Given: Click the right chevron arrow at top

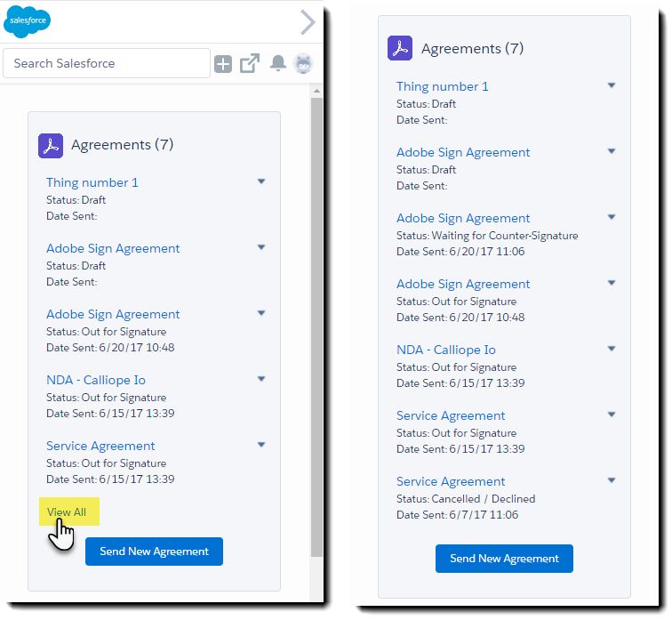Looking at the screenshot, I should [x=308, y=22].
